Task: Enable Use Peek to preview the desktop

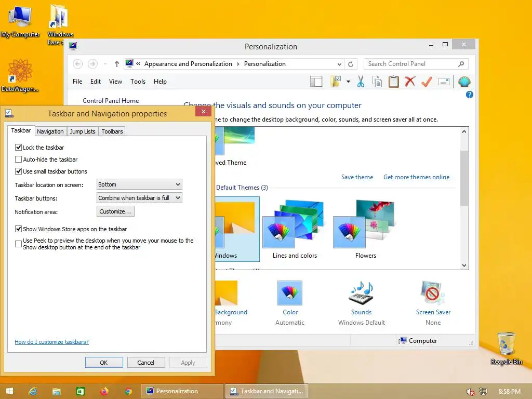Action: 18,244
